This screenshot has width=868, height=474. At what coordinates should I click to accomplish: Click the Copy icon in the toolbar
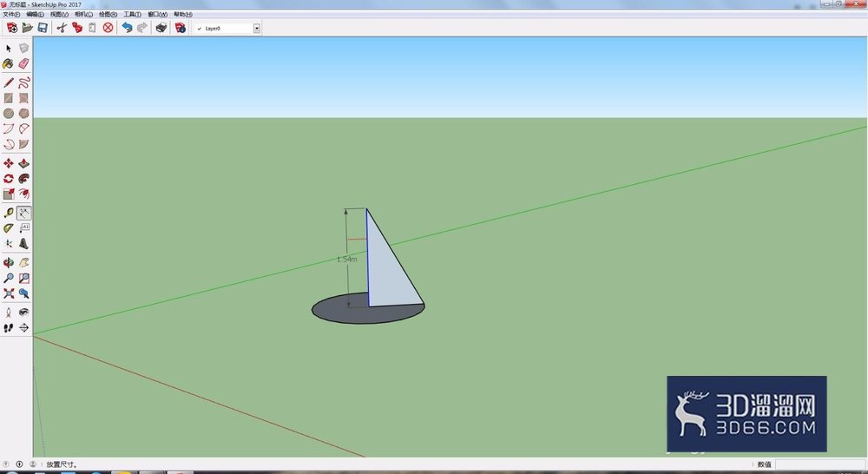[x=77, y=28]
